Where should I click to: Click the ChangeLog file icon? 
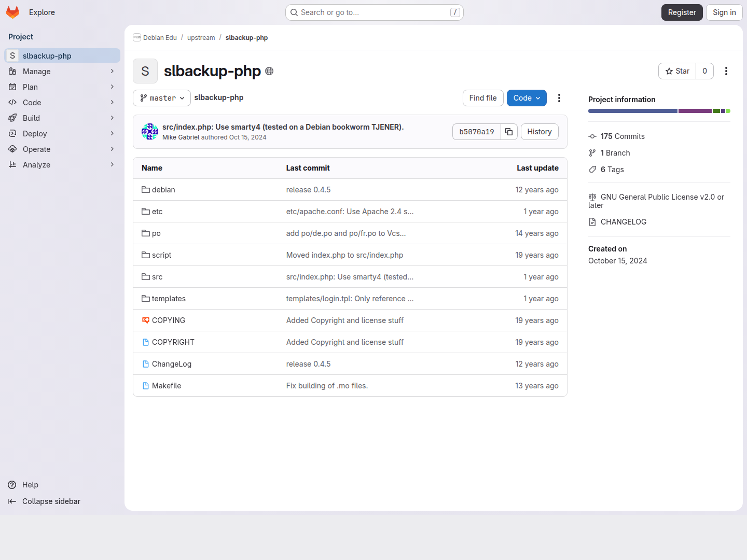146,364
